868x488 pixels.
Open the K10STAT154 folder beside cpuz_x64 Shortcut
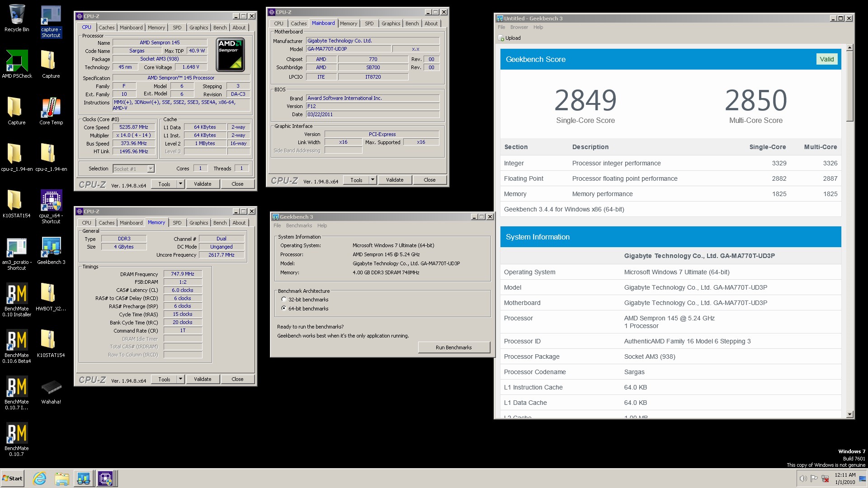point(17,204)
